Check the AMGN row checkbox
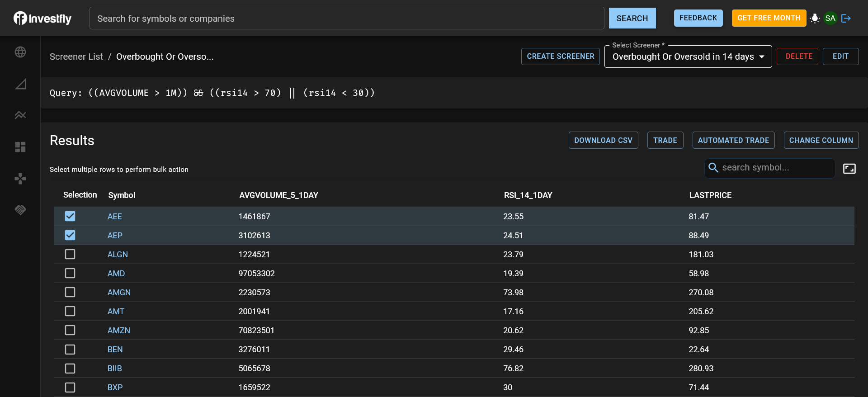This screenshot has width=868, height=397. point(70,292)
